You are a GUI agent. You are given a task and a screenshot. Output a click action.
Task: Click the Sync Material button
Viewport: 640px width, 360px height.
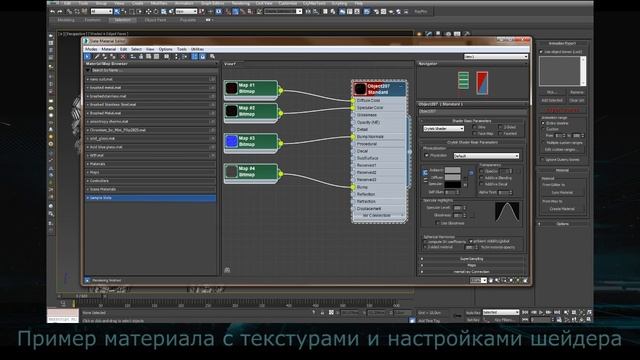click(562, 193)
